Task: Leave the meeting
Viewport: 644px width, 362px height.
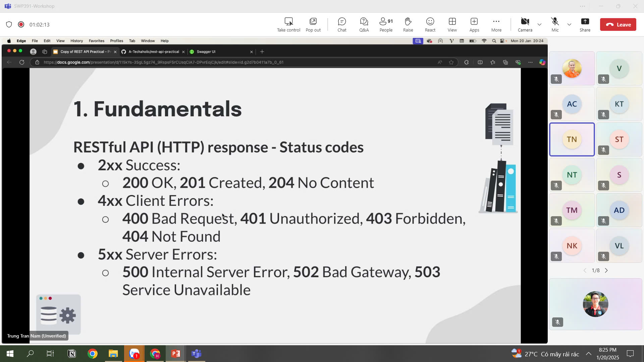Action: tap(618, 24)
